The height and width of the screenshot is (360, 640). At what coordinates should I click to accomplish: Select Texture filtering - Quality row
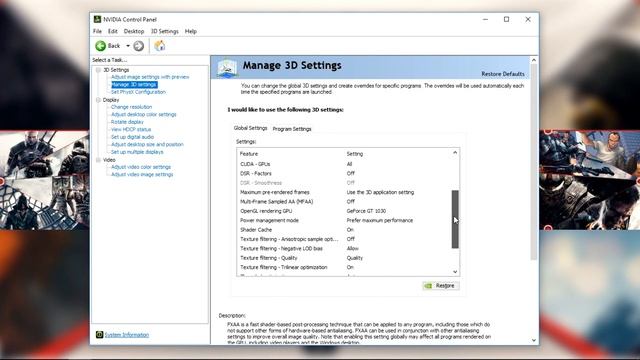344,258
